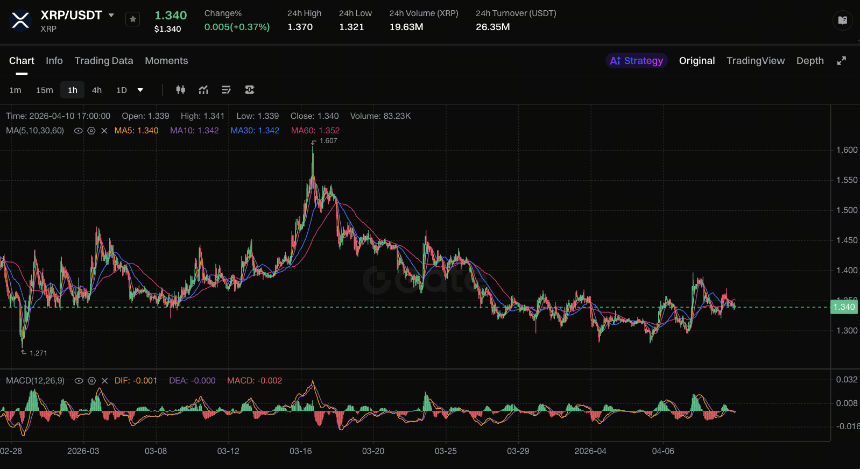Click the MACD: -0.002 value
The height and width of the screenshot is (469, 860).
click(x=254, y=381)
